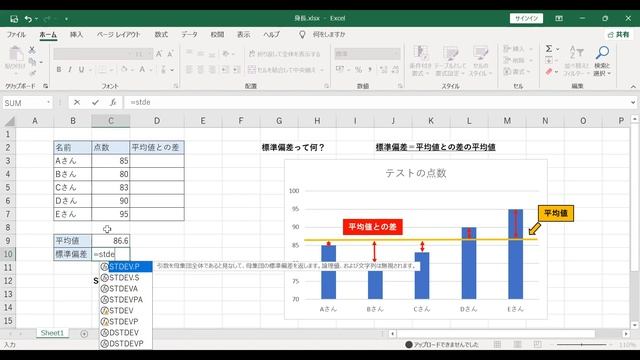Screen dimensions: 640x360
Task: Add new sheet with plus icon
Action: (x=84, y=333)
